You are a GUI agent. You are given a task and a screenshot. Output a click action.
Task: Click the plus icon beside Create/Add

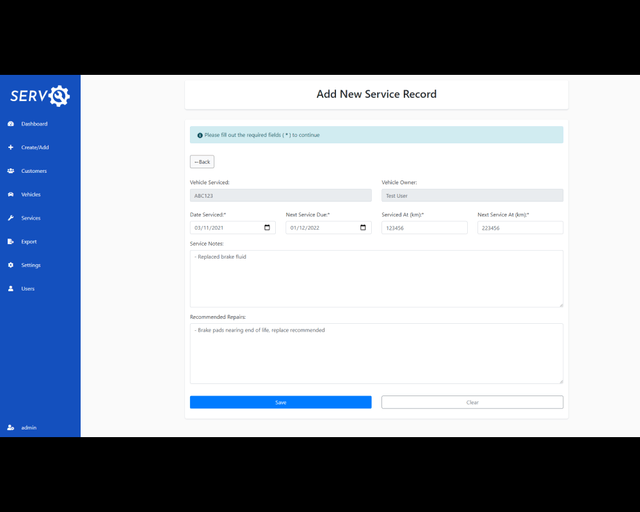point(11,147)
